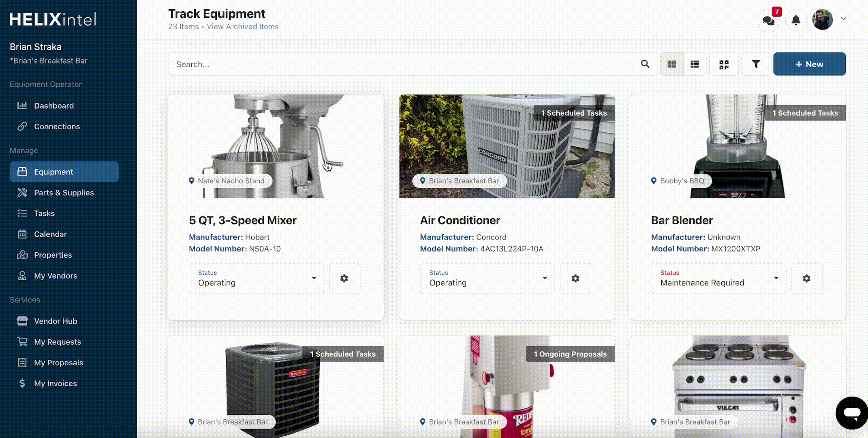
Task: Open settings gear for Bar Blender
Action: coord(807,278)
